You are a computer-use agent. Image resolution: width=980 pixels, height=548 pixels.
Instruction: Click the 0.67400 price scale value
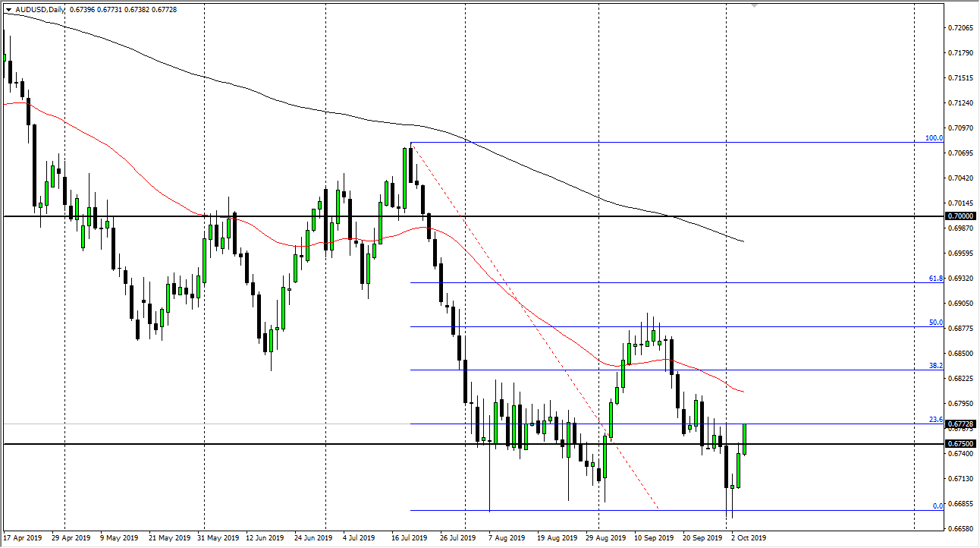[960, 454]
